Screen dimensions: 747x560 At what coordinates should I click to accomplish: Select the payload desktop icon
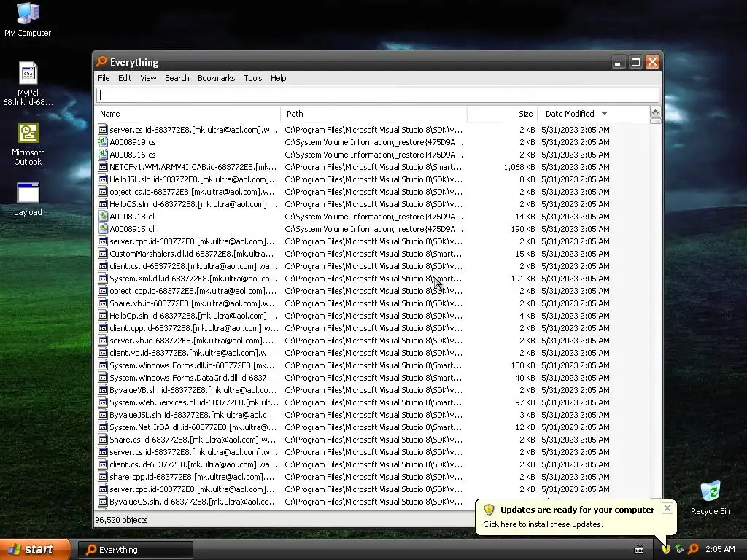coord(28,199)
